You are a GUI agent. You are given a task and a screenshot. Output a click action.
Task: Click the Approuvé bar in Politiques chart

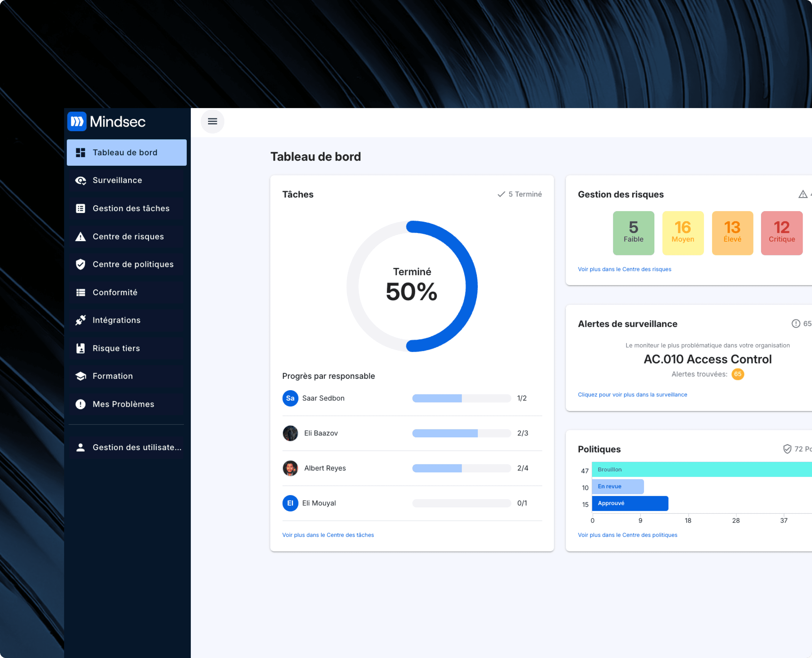pyautogui.click(x=630, y=503)
